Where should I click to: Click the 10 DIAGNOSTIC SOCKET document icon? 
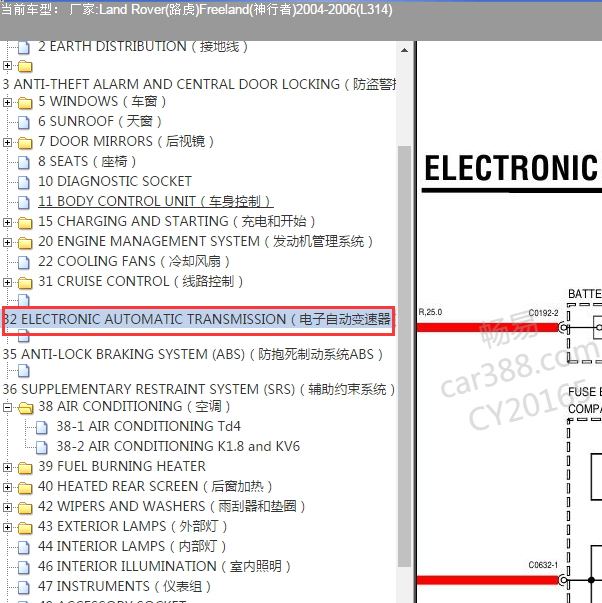pyautogui.click(x=24, y=182)
